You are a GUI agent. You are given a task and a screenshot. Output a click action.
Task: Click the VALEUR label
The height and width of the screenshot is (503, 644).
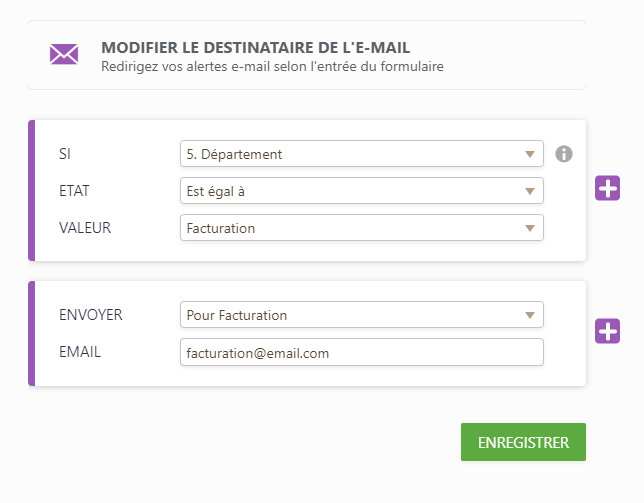point(85,228)
